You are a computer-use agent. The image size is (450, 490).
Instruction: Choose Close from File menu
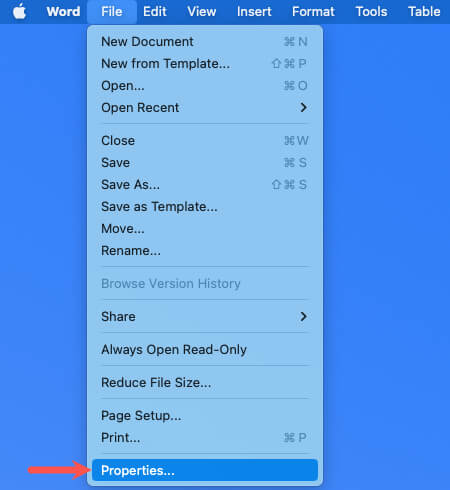click(x=205, y=141)
